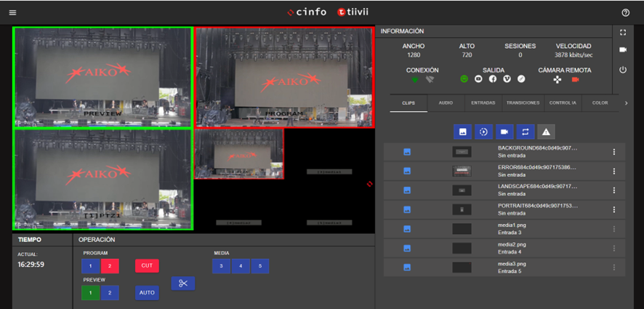644x309 pixels.
Task: Select input 2 in the Program row
Action: point(110,266)
